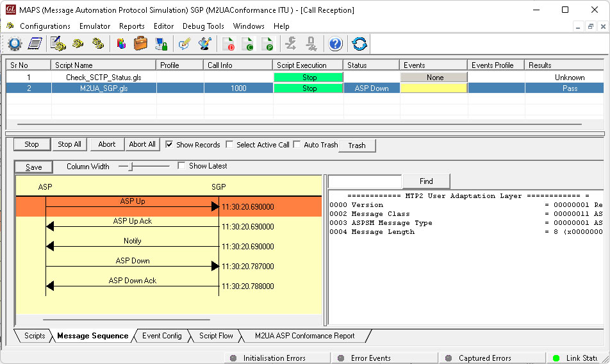This screenshot has height=364, width=610.
Task: Open the testbed setup gear icon
Action: coord(15,44)
